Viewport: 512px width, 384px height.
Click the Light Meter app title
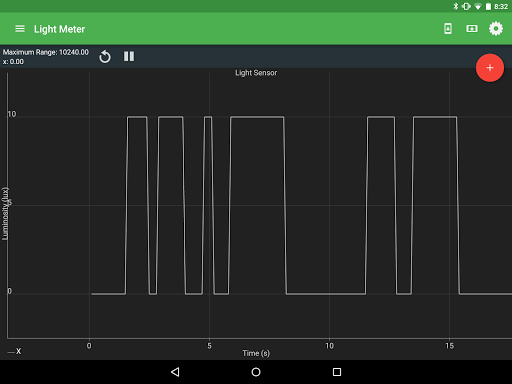[59, 29]
